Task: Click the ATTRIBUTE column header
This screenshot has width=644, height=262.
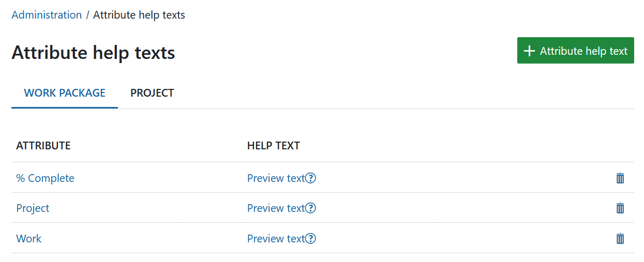Action: 43,146
